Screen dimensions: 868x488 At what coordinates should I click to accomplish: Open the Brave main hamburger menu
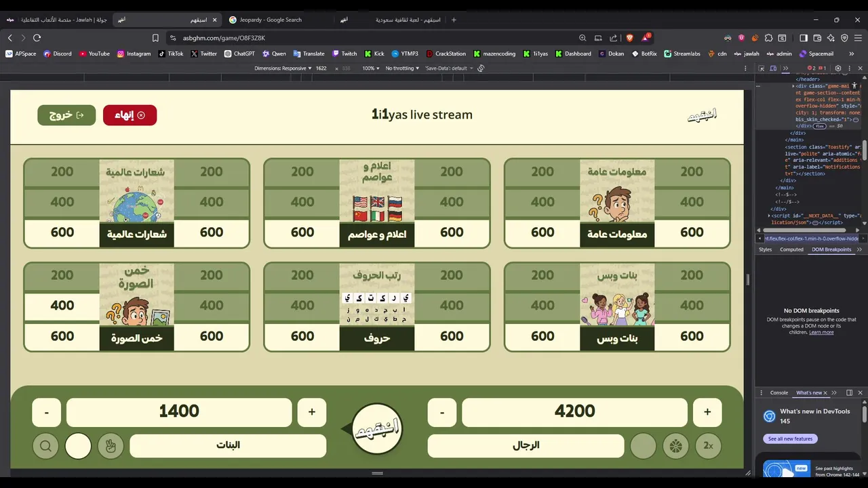click(859, 38)
